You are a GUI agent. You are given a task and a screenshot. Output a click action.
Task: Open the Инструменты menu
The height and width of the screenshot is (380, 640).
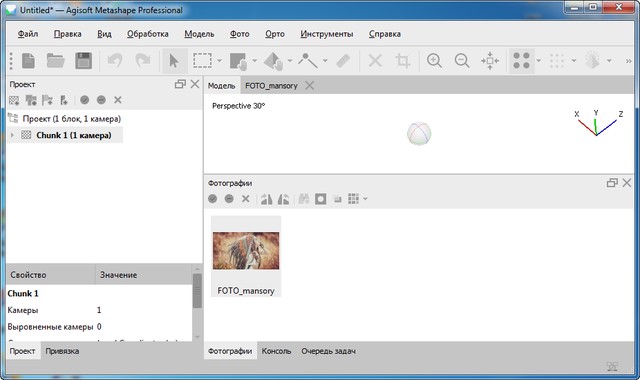(327, 34)
